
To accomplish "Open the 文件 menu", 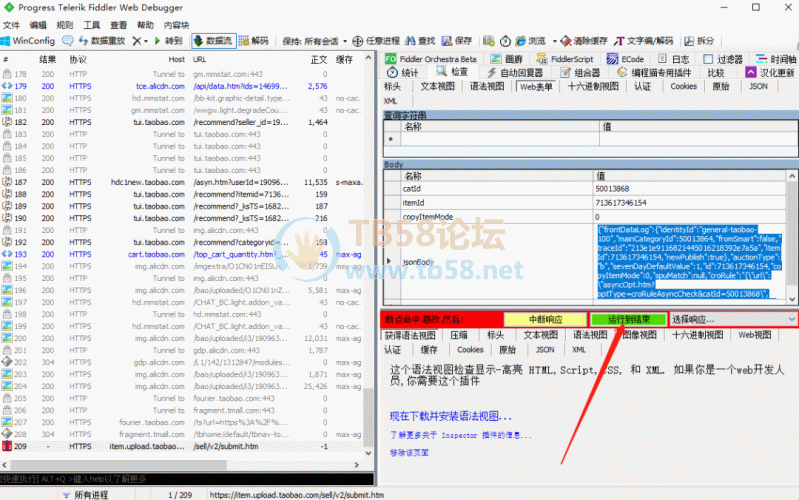I will (11, 25).
